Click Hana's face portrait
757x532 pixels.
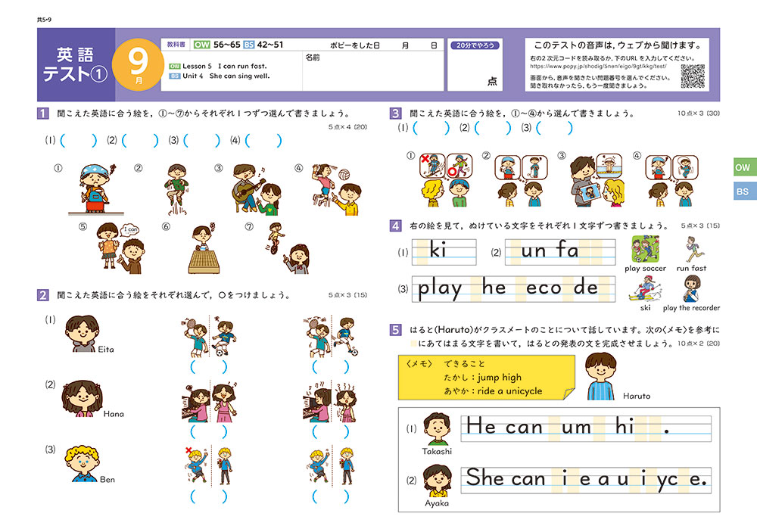82,398
